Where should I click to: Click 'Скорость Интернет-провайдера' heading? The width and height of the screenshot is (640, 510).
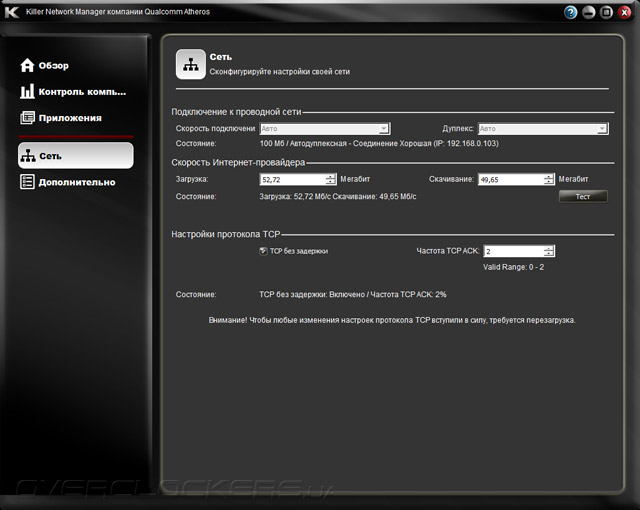coord(238,162)
